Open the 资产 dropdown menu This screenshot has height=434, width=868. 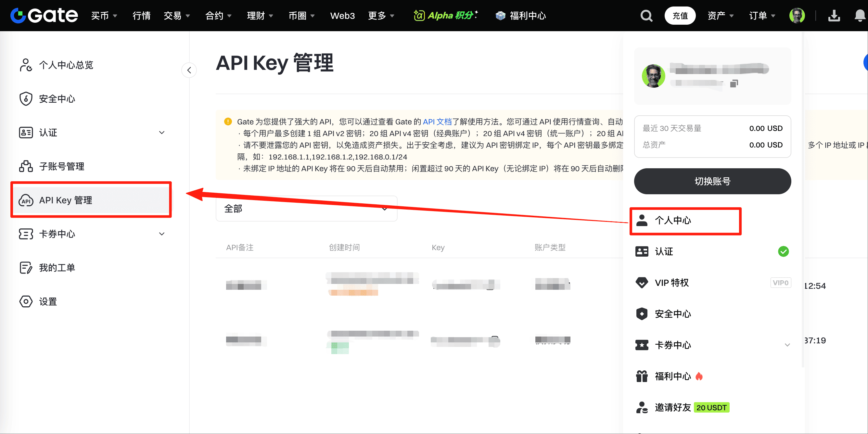pos(721,16)
